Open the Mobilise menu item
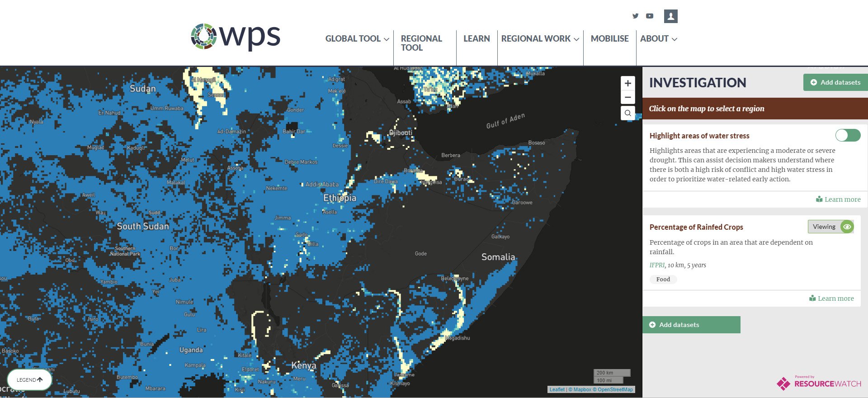This screenshot has height=398, width=868. tap(609, 39)
